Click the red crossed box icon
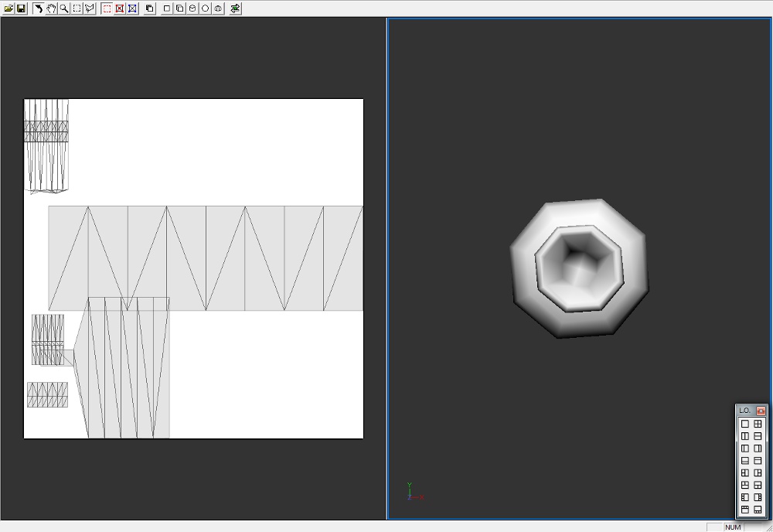 [x=120, y=9]
